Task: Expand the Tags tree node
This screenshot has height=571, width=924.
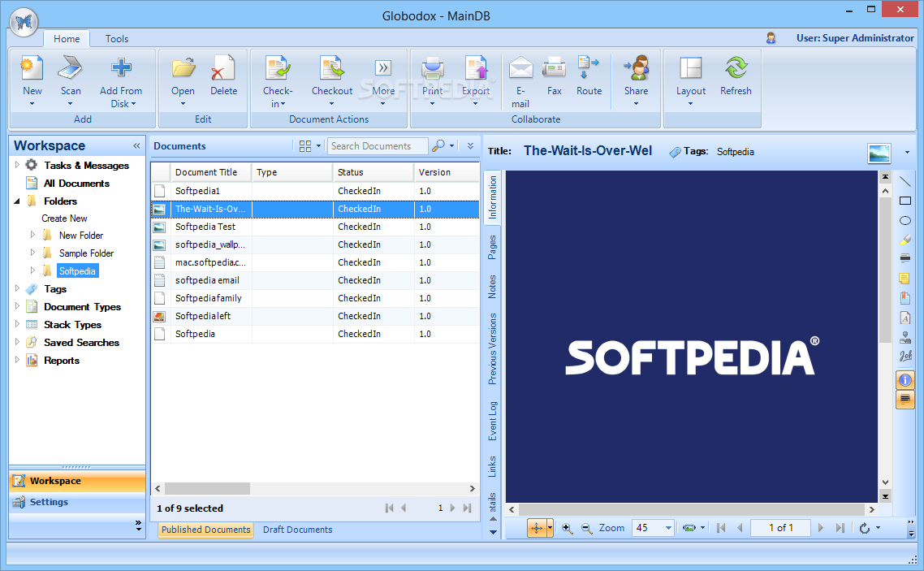Action: [17, 288]
